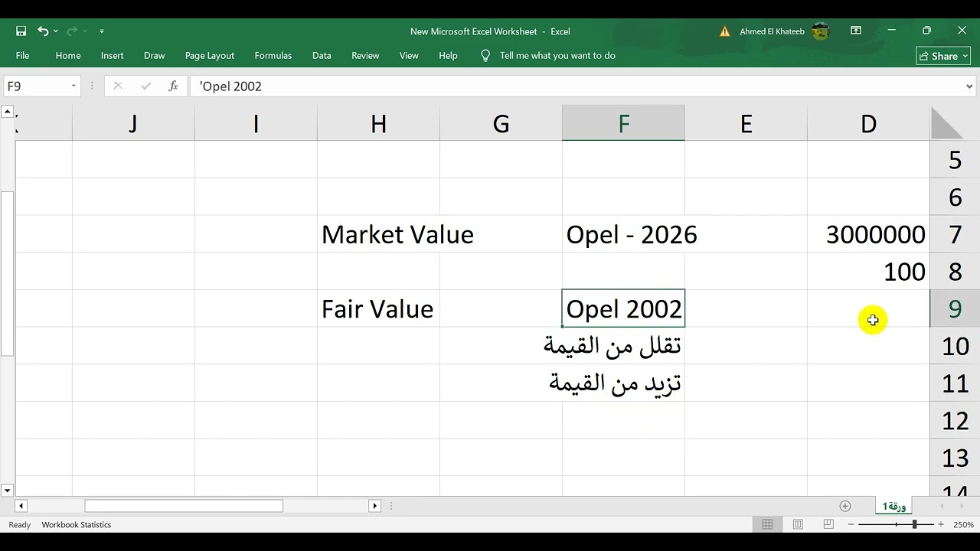This screenshot has height=551, width=980.
Task: Select row 7 header
Action: (955, 234)
